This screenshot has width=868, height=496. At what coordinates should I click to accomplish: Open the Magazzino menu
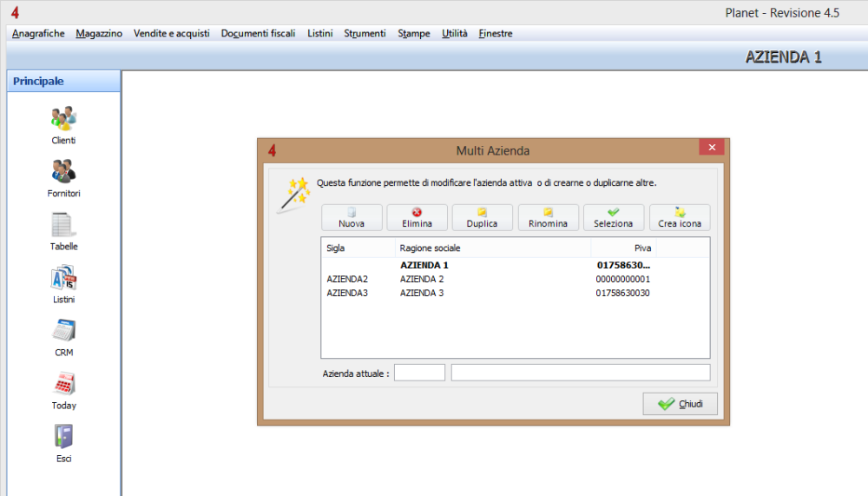point(99,33)
